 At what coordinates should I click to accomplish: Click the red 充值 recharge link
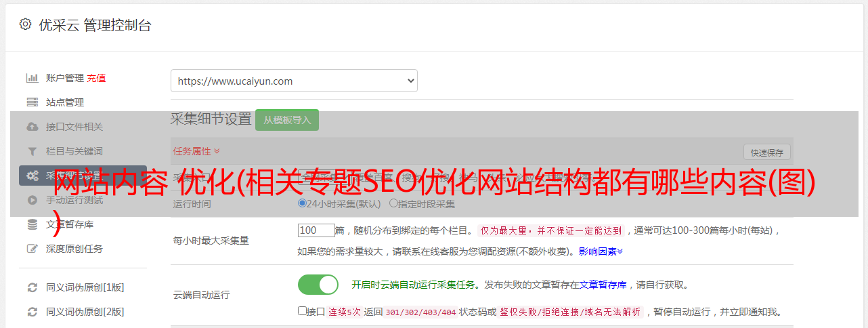tap(96, 78)
